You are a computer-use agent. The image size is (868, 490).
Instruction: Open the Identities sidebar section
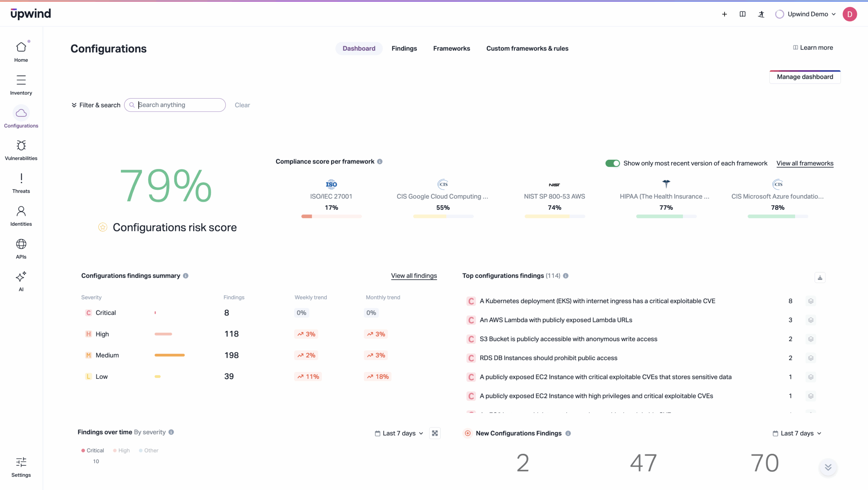21,211
